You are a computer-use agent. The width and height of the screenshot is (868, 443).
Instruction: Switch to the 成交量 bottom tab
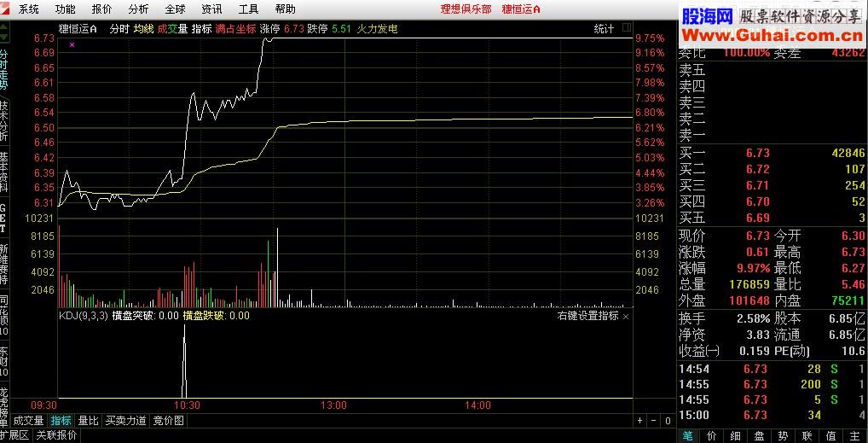[29, 421]
